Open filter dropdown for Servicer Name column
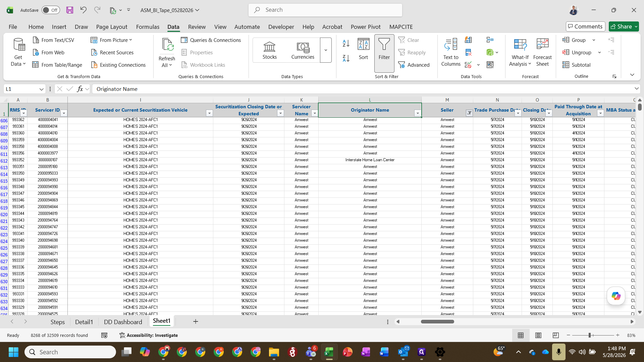Screen dimensions: 644x362 pyautogui.click(x=315, y=113)
